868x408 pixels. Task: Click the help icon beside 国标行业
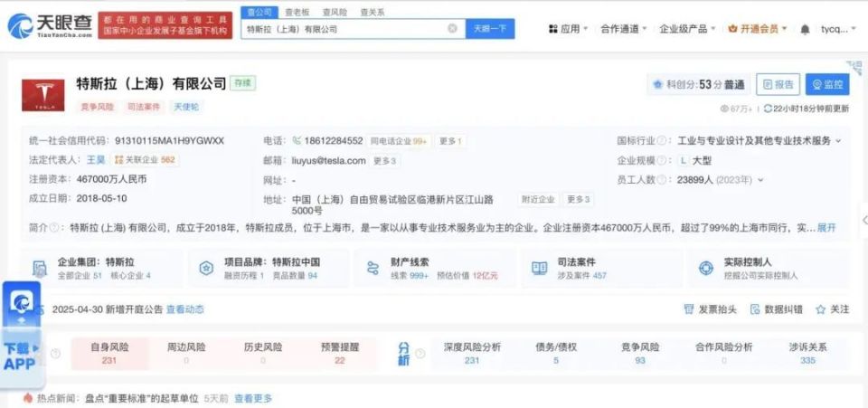point(663,141)
